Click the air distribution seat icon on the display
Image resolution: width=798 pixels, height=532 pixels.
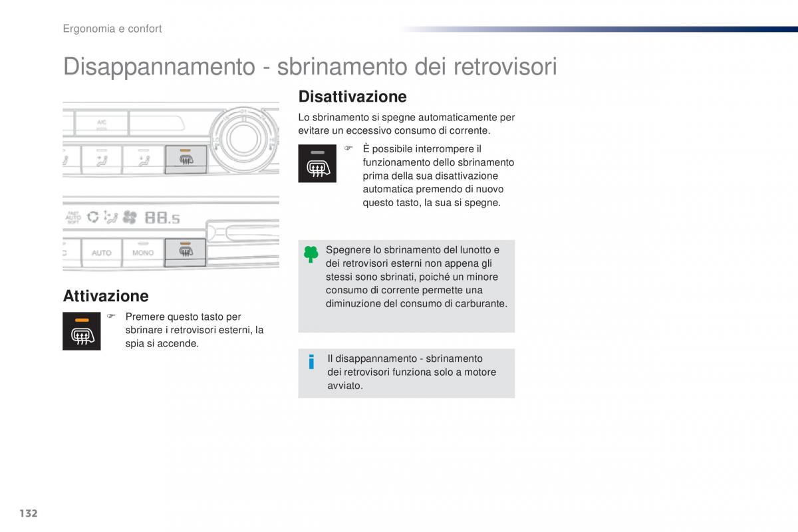[110, 217]
